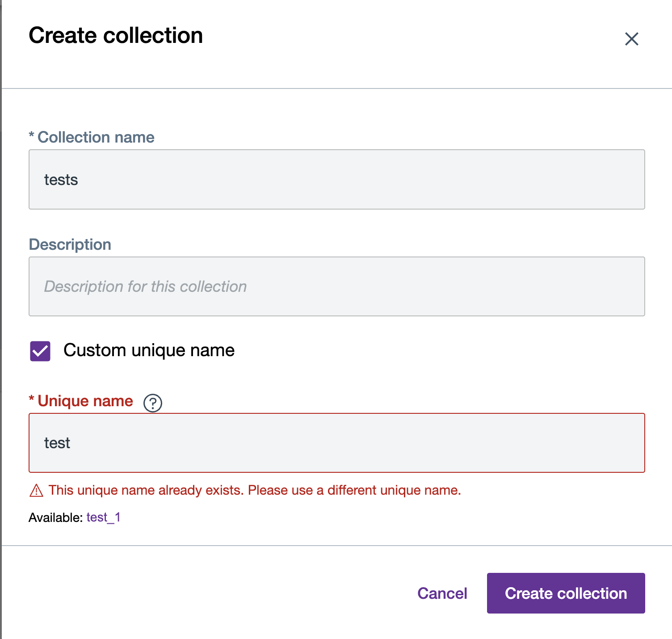Click into the Description text field

(336, 286)
